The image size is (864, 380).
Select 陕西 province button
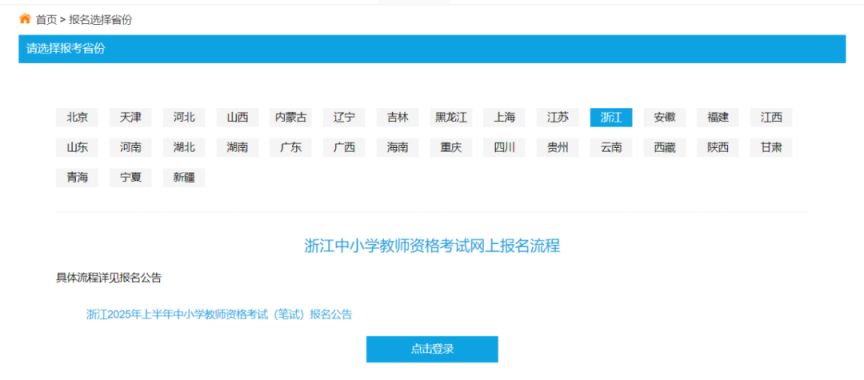[x=718, y=148]
